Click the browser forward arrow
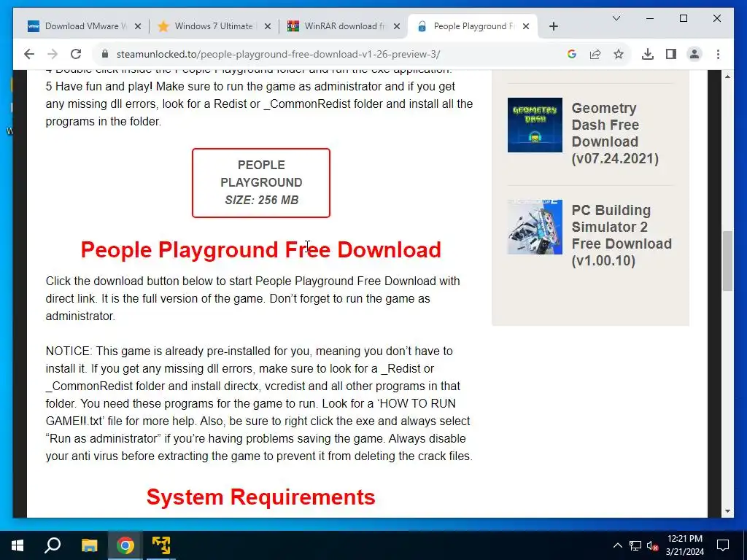 53,54
